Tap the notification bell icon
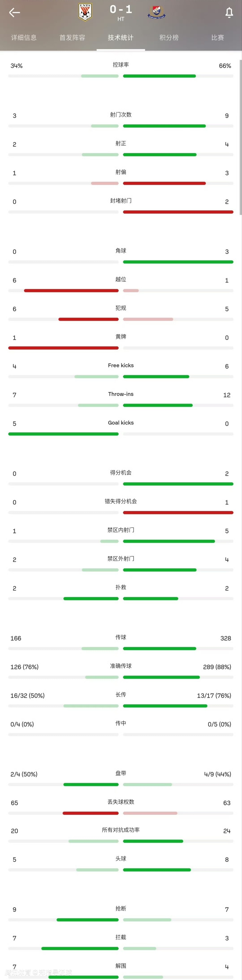242x980 pixels. click(229, 13)
